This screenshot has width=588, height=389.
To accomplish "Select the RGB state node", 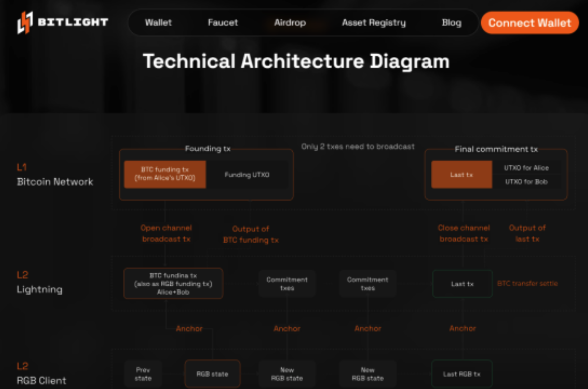I will point(212,374).
